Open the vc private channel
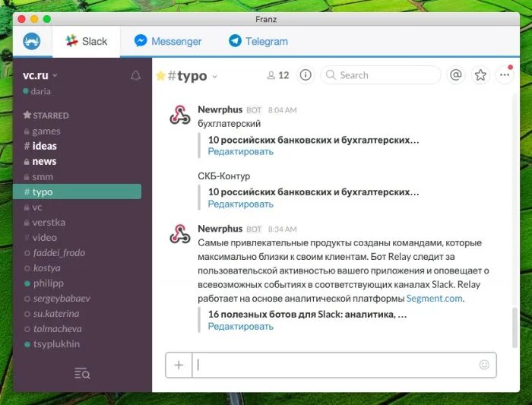Screen dimensions: 532x405 [x=33, y=207]
